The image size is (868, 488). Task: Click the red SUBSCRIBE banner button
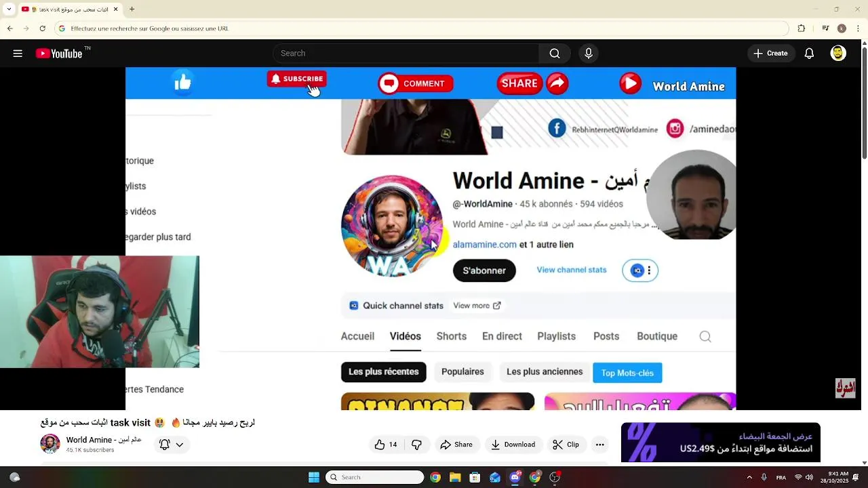(x=296, y=79)
